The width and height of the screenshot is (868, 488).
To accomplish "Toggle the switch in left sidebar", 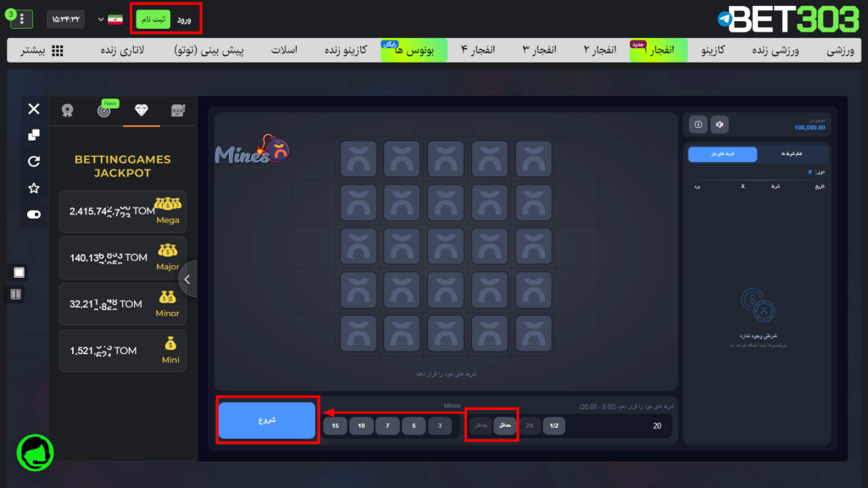I will point(34,214).
